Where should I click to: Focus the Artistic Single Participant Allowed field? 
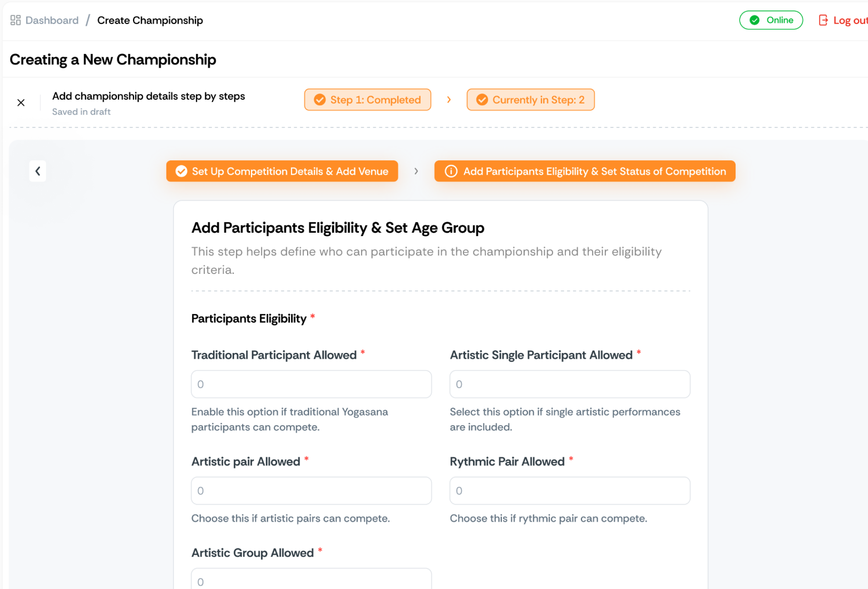(x=570, y=384)
